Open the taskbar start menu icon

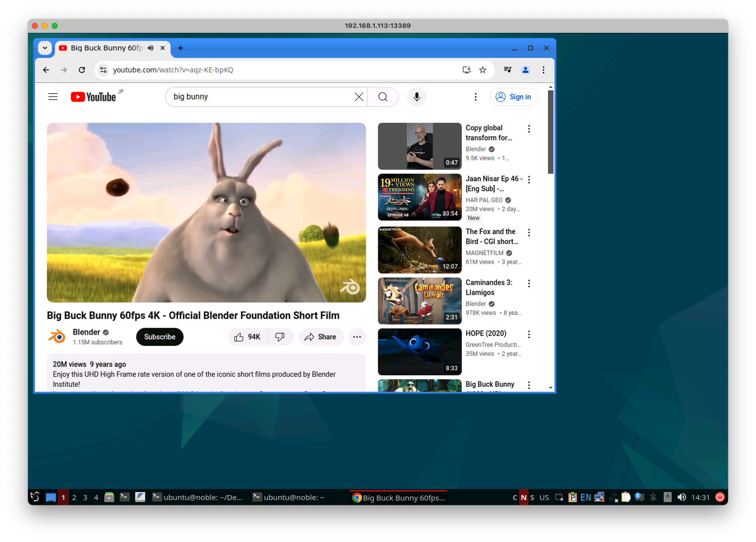tap(35, 497)
